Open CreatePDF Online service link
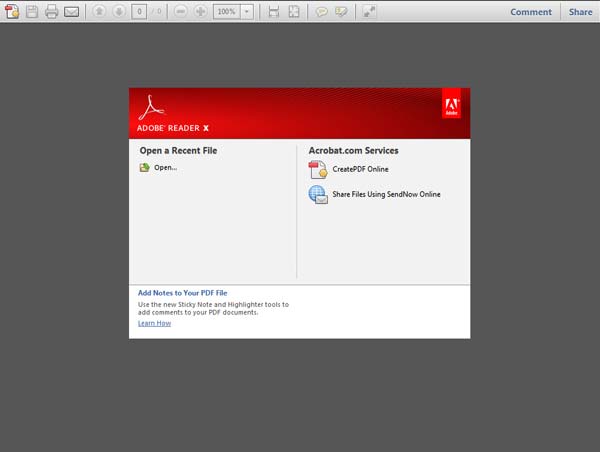The height and width of the screenshot is (452, 600). [x=360, y=169]
